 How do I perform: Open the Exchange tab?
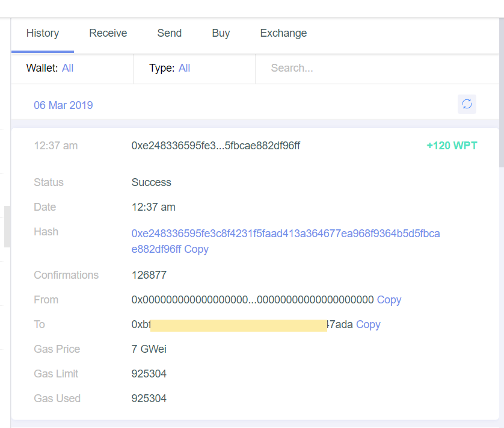283,33
